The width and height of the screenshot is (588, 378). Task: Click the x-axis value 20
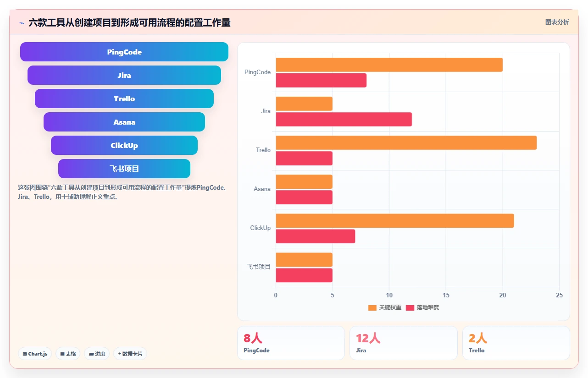tap(503, 295)
